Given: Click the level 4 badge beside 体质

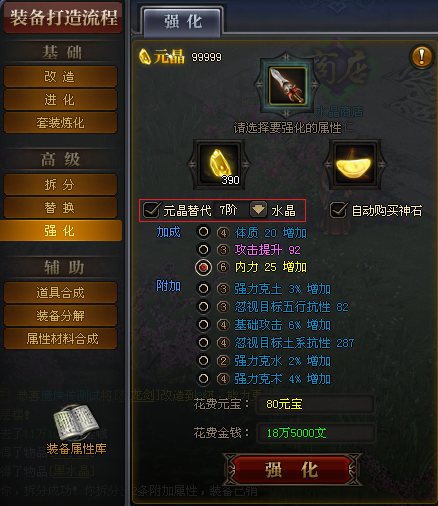Looking at the screenshot, I should (x=223, y=233).
